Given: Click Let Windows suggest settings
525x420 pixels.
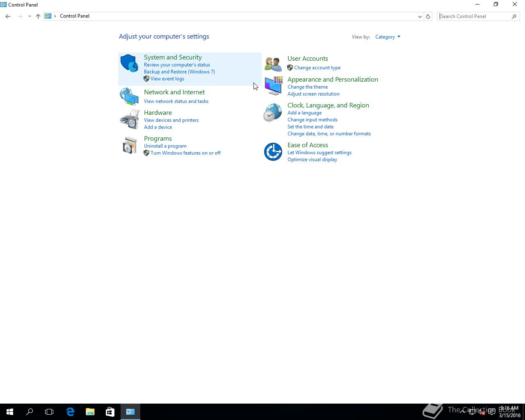Looking at the screenshot, I should [x=320, y=153].
